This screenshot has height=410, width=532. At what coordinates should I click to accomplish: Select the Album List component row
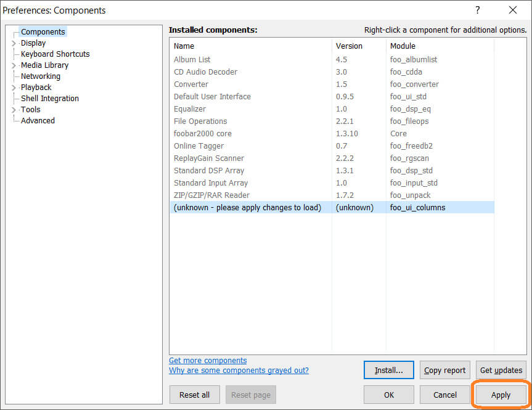tap(332, 59)
